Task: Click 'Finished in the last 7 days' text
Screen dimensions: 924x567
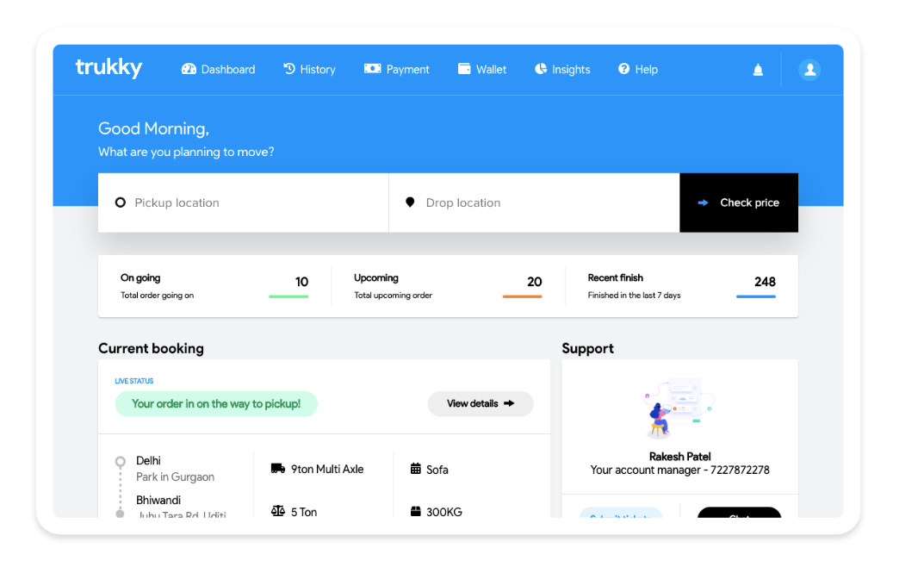Action: click(x=634, y=296)
